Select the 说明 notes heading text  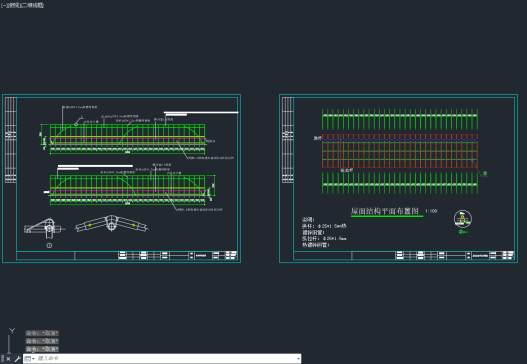[308, 220]
